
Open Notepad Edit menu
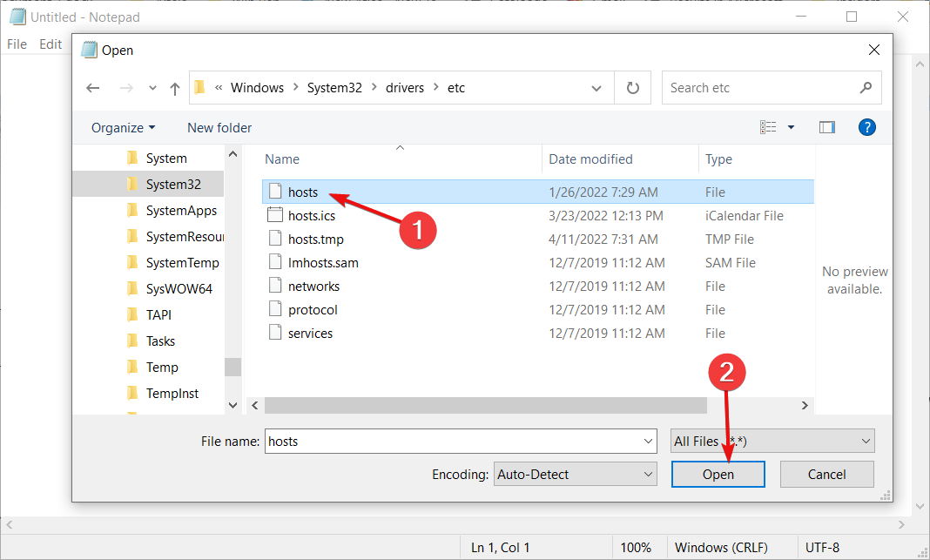point(51,44)
